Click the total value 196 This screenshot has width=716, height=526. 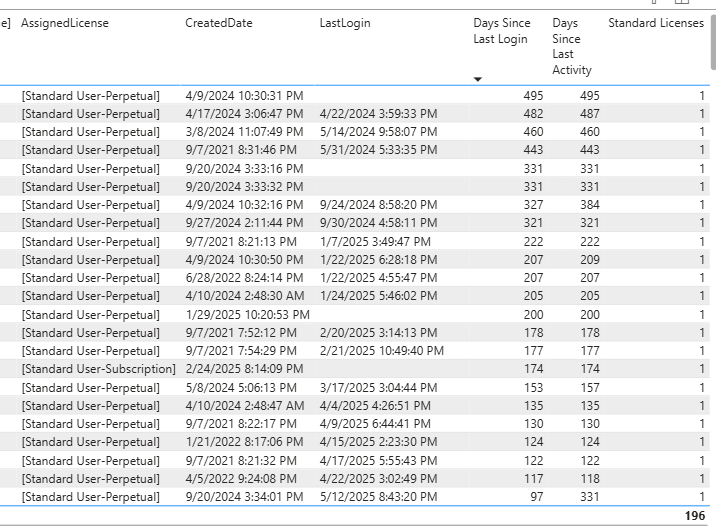coord(694,516)
